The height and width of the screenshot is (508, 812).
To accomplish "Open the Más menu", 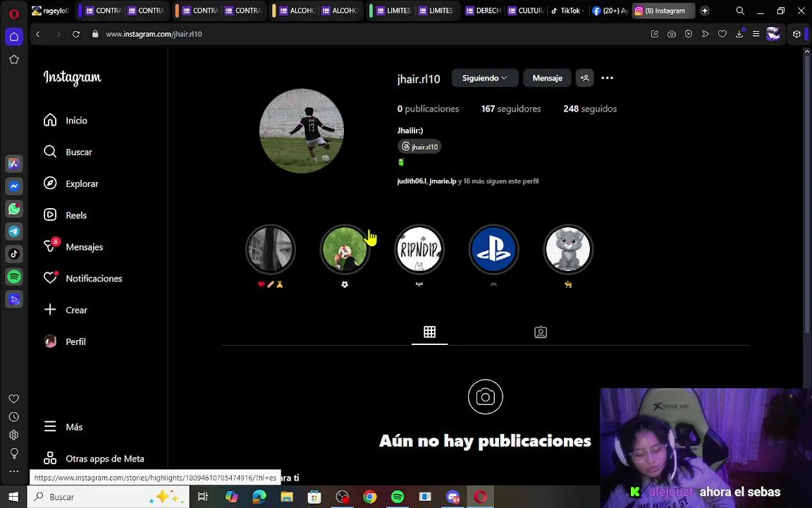I will [63, 427].
